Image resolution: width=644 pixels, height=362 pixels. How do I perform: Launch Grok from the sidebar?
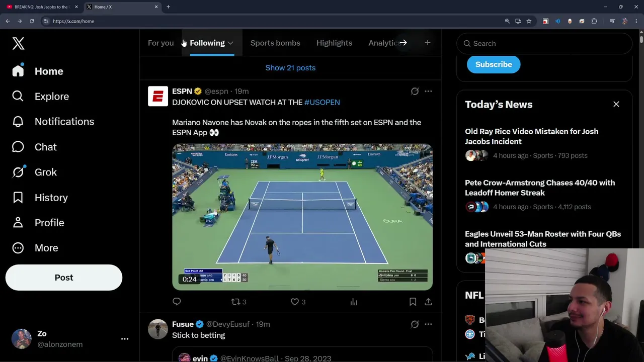[x=34, y=172]
